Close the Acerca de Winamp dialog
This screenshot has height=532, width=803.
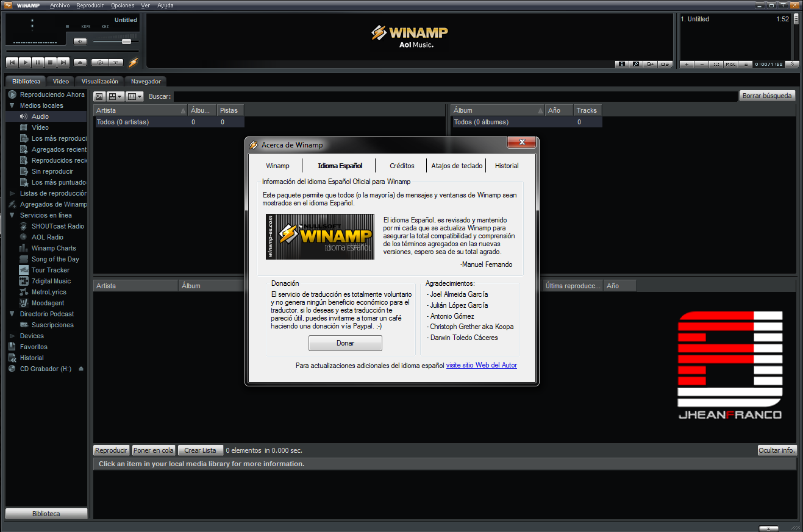coord(522,143)
